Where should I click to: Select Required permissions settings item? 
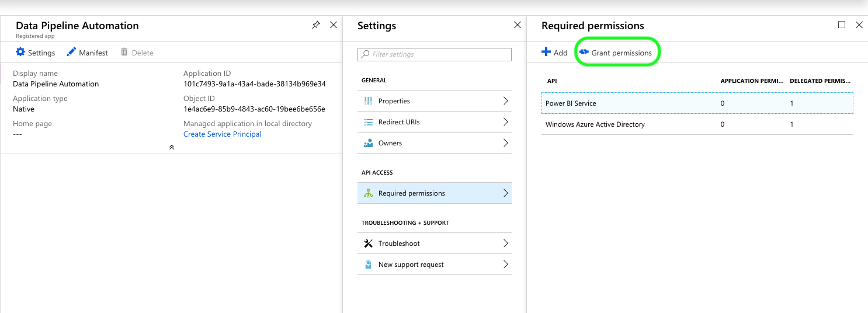pyautogui.click(x=435, y=193)
